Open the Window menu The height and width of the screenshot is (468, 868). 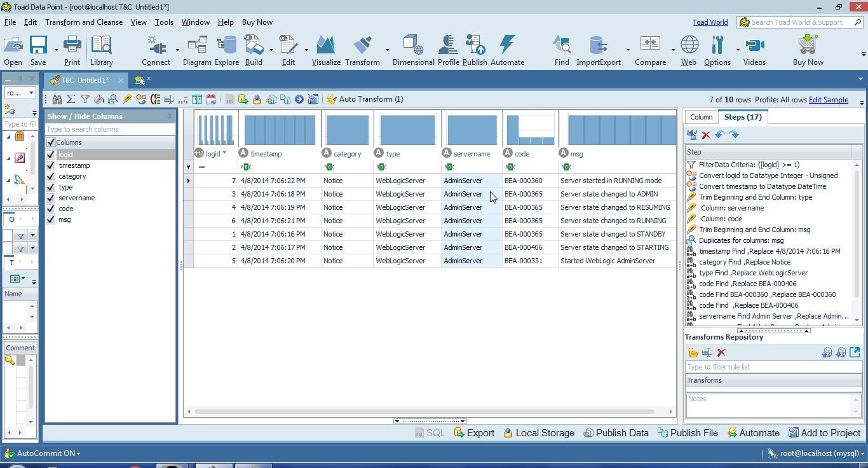pos(195,22)
